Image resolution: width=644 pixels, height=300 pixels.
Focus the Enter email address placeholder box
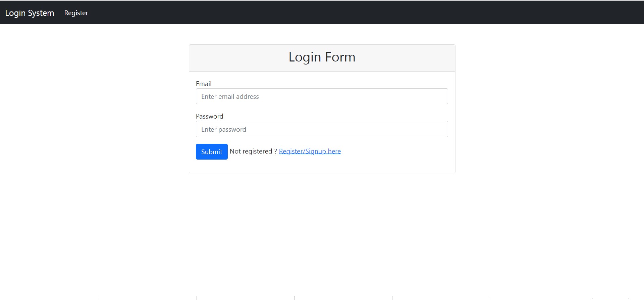(322, 96)
